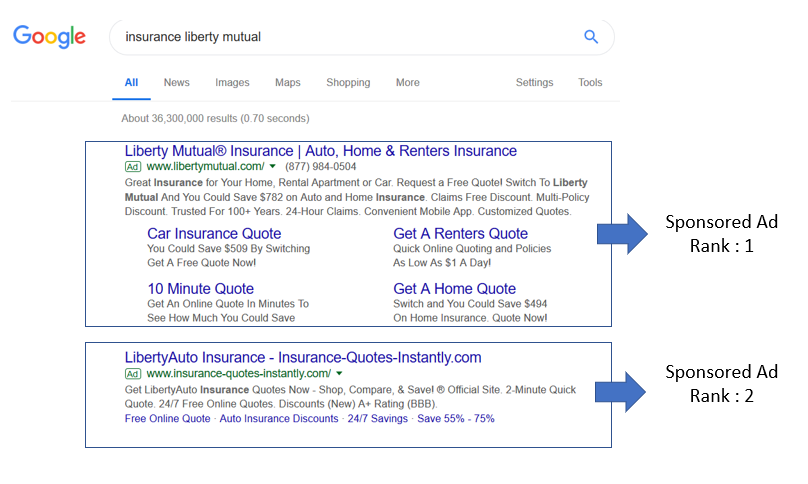808x484 pixels.
Task: Click the 24/7 Savings link
Action: (377, 419)
